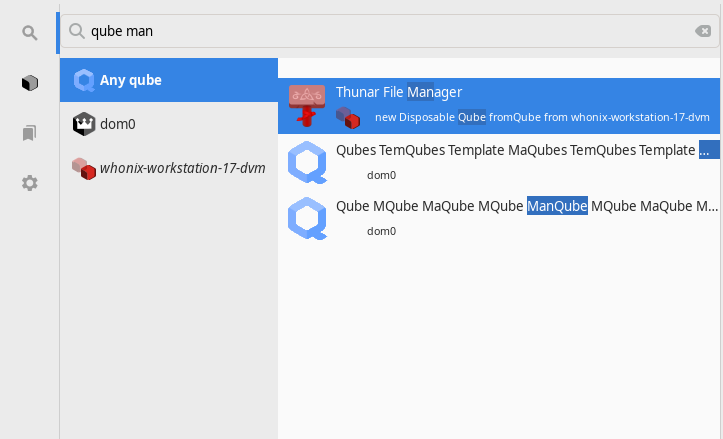Click the disposable qube icon under Thunar

348,118
